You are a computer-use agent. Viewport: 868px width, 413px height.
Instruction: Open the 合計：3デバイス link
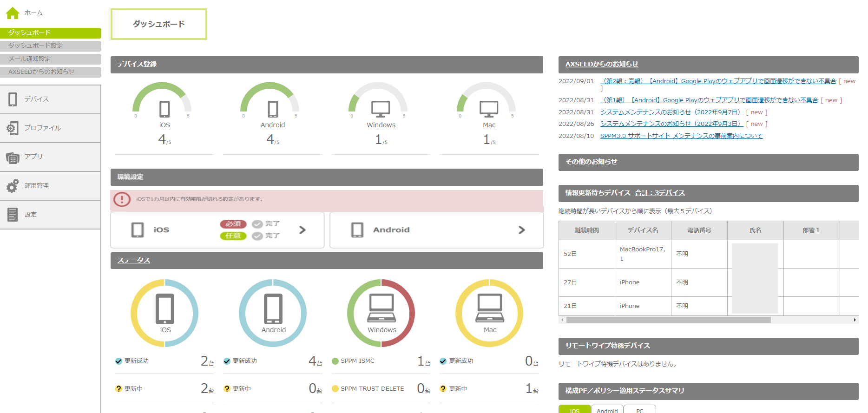click(x=660, y=193)
